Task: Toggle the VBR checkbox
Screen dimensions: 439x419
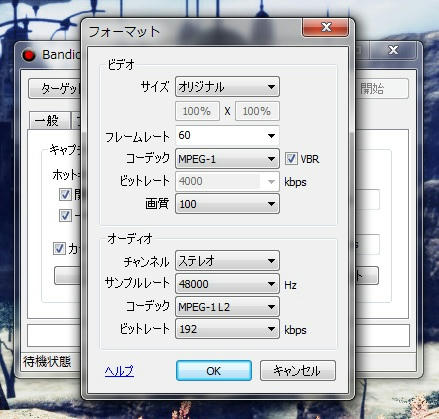Action: (x=291, y=159)
